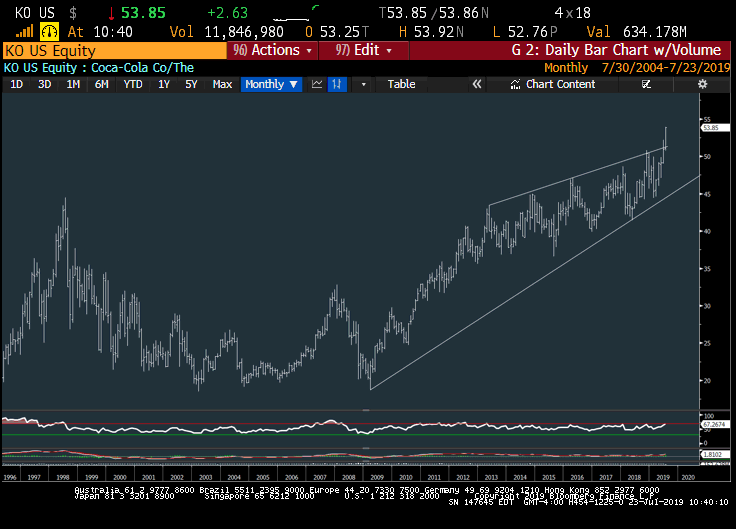
Task: Click the 2019 year marker on time axis
Action: (x=663, y=477)
